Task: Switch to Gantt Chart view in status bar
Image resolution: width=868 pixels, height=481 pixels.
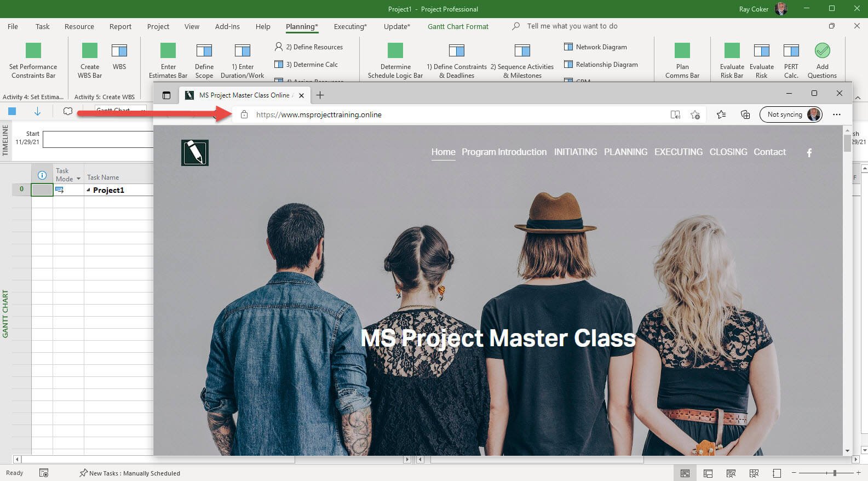Action: 685,473
